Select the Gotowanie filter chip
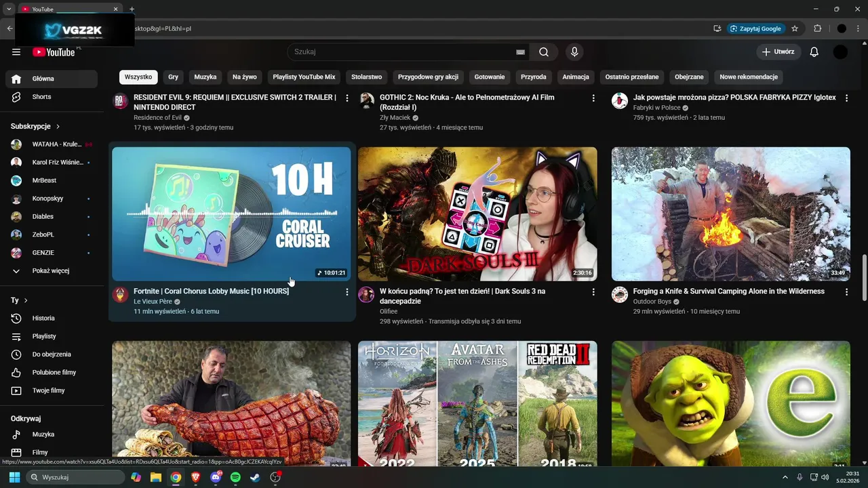The image size is (868, 488). click(x=490, y=77)
